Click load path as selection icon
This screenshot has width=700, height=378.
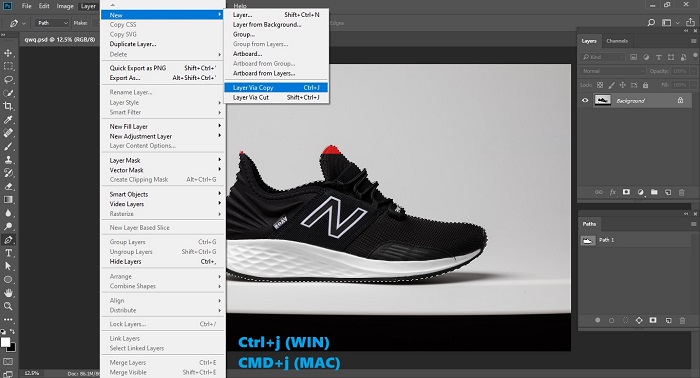625,320
